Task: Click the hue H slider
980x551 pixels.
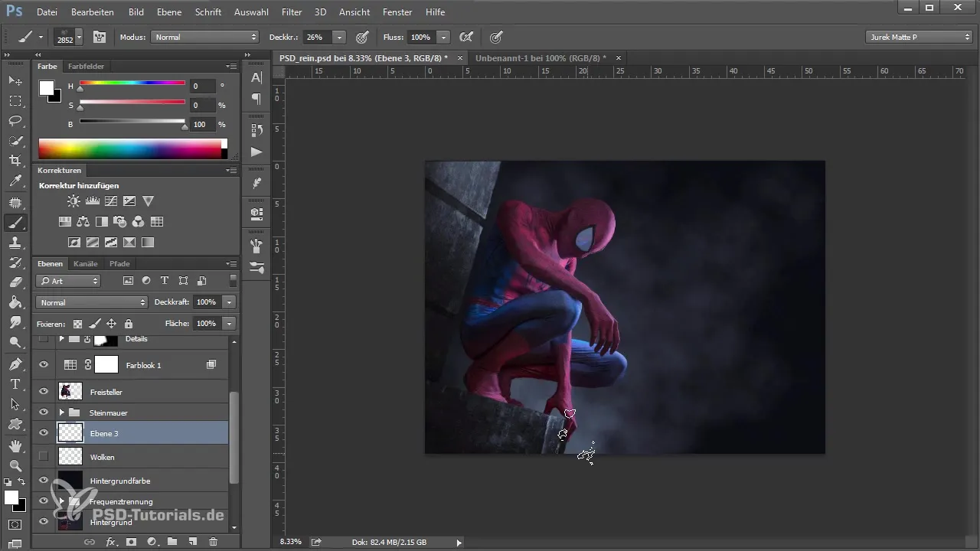Action: click(x=132, y=83)
